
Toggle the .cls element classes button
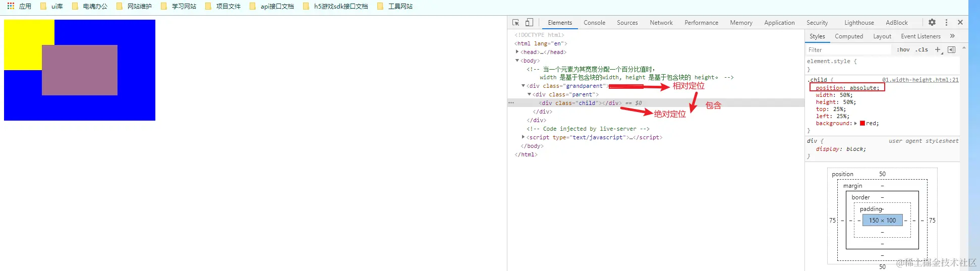point(922,49)
